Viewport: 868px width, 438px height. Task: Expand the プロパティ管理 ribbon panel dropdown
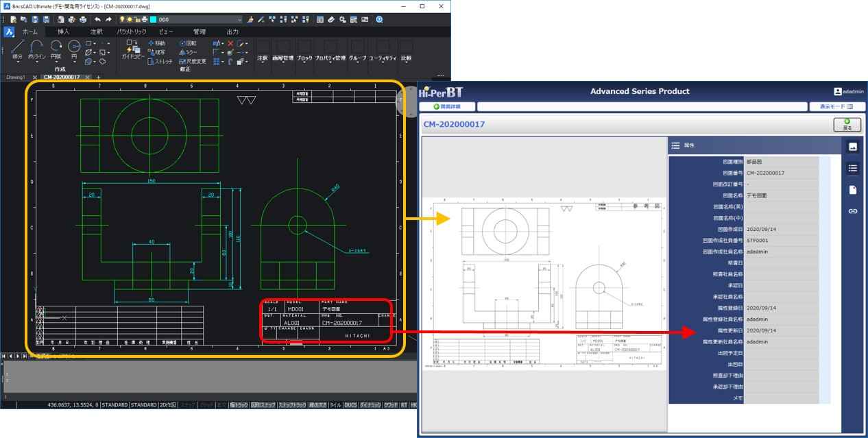pyautogui.click(x=330, y=62)
